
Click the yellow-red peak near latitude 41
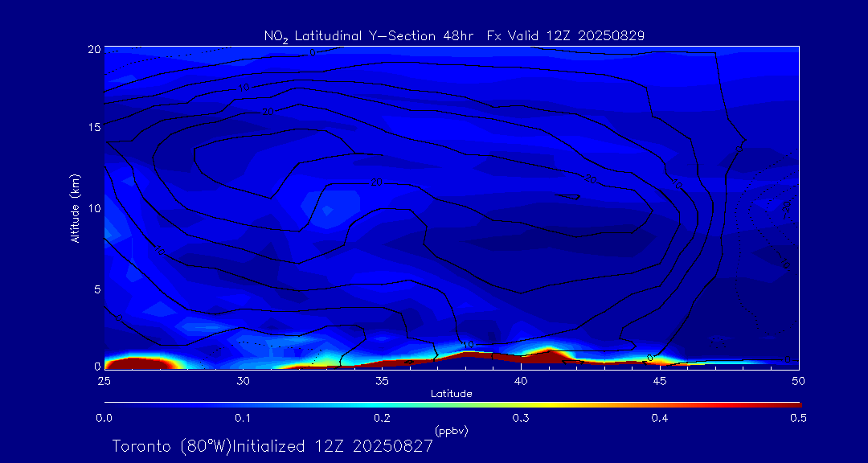pyautogui.click(x=549, y=351)
